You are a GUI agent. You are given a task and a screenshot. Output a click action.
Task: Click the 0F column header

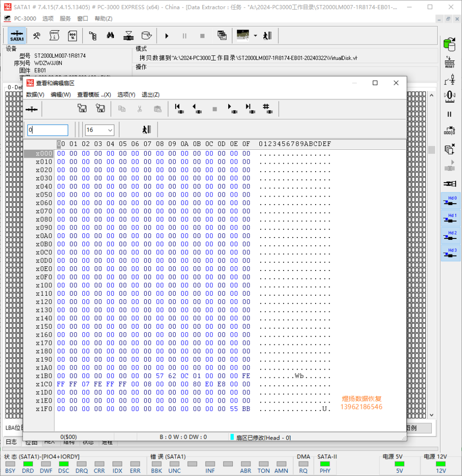coord(246,144)
